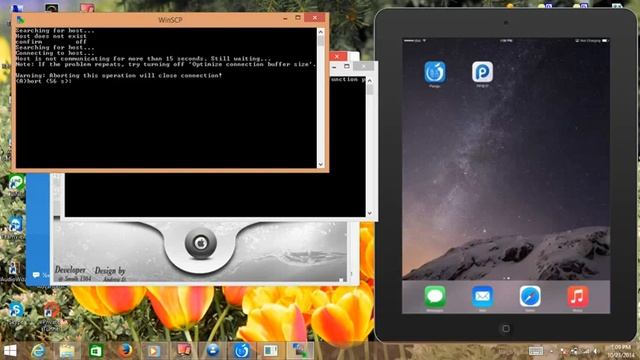Tap the Pangu app on the iPad

(x=435, y=72)
